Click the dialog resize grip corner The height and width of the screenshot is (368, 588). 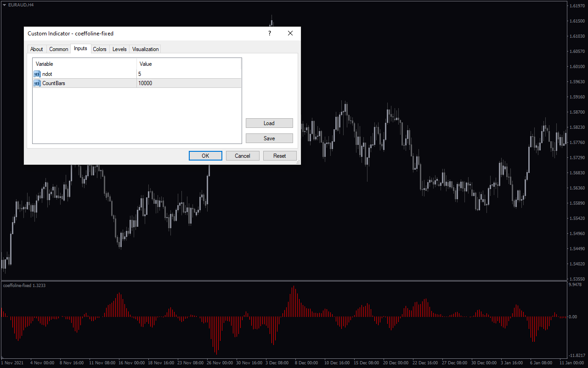tap(298, 162)
